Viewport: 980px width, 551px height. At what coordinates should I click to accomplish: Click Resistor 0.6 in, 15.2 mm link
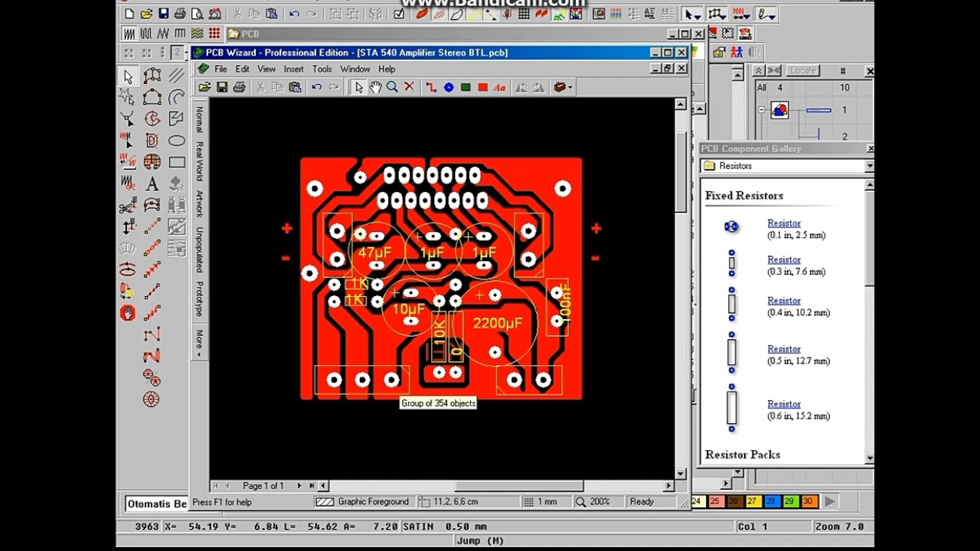click(784, 404)
